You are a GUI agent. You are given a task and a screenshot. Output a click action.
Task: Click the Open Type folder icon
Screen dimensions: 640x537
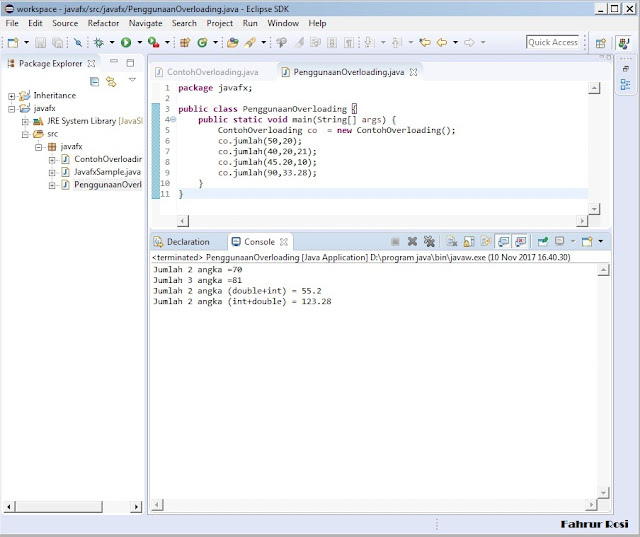(233, 42)
